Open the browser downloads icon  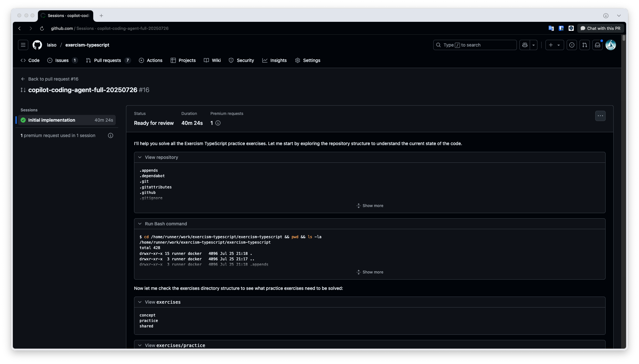tap(606, 15)
